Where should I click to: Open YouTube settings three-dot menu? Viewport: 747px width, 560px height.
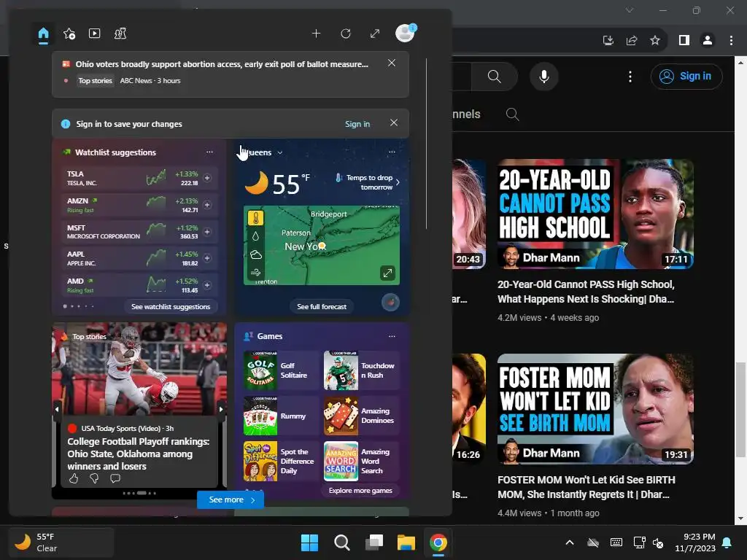point(630,76)
